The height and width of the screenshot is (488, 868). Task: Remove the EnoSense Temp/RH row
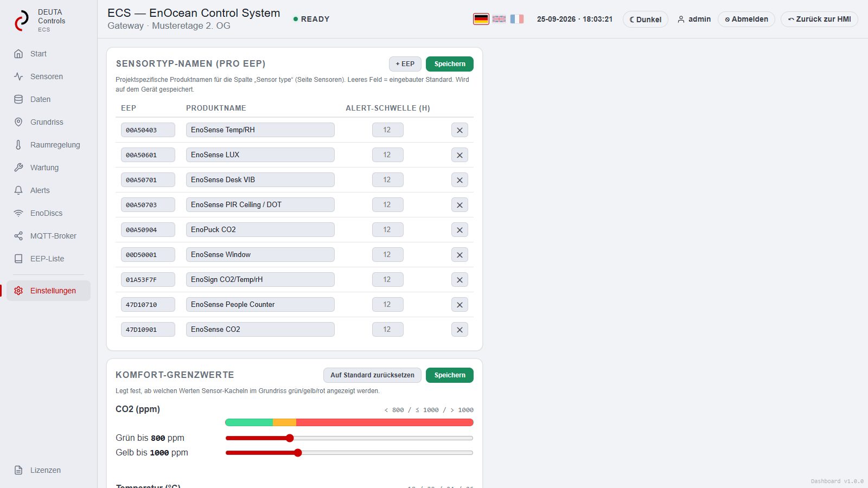[x=459, y=130]
